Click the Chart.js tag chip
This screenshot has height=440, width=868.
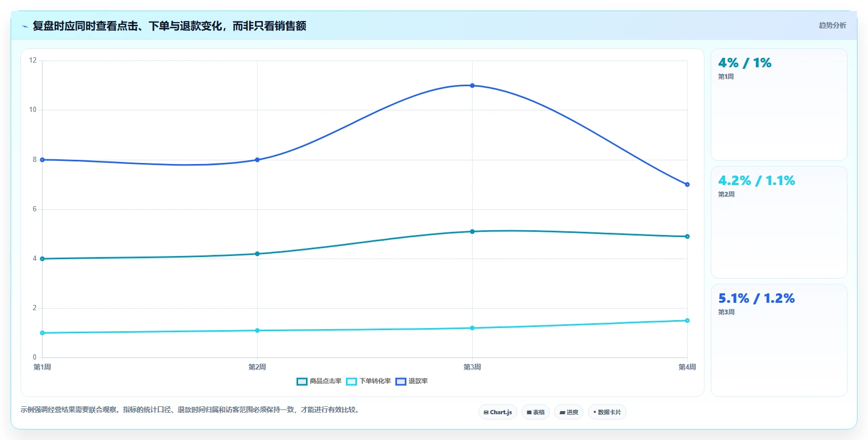497,412
